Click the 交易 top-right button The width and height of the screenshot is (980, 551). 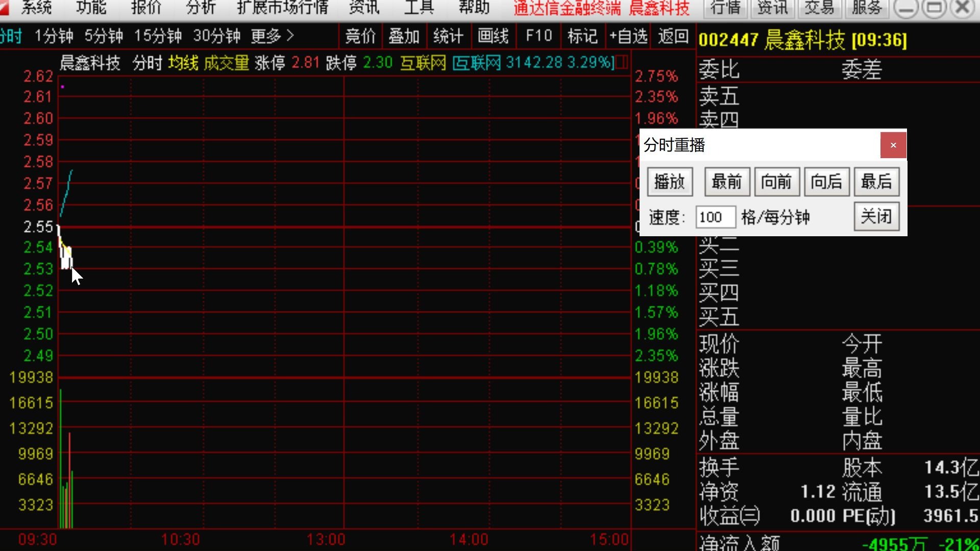tap(819, 8)
